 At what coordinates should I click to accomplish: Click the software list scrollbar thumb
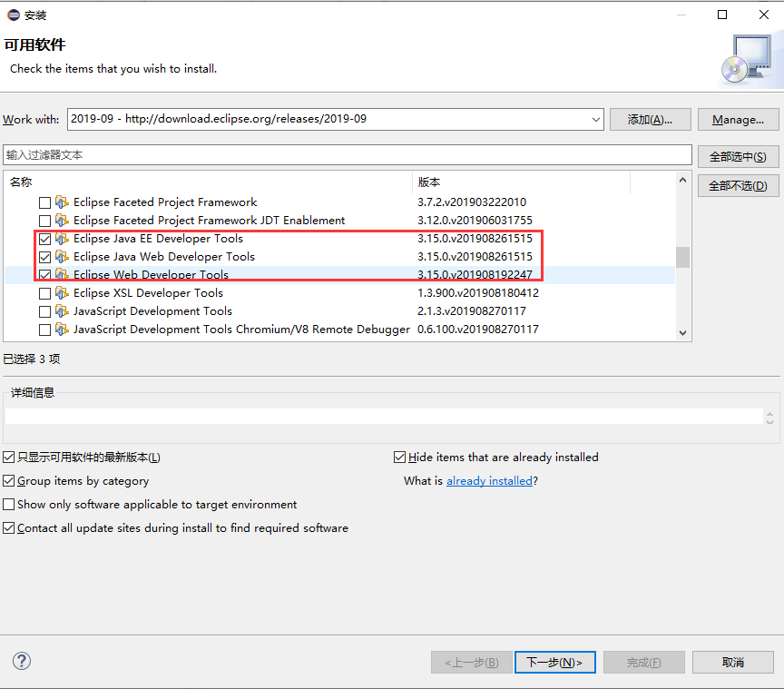(682, 257)
